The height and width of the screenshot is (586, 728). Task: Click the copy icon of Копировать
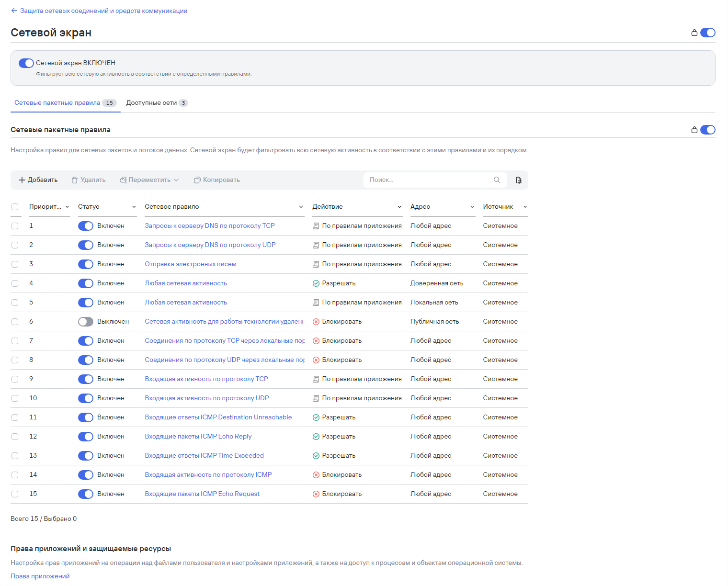(x=197, y=180)
